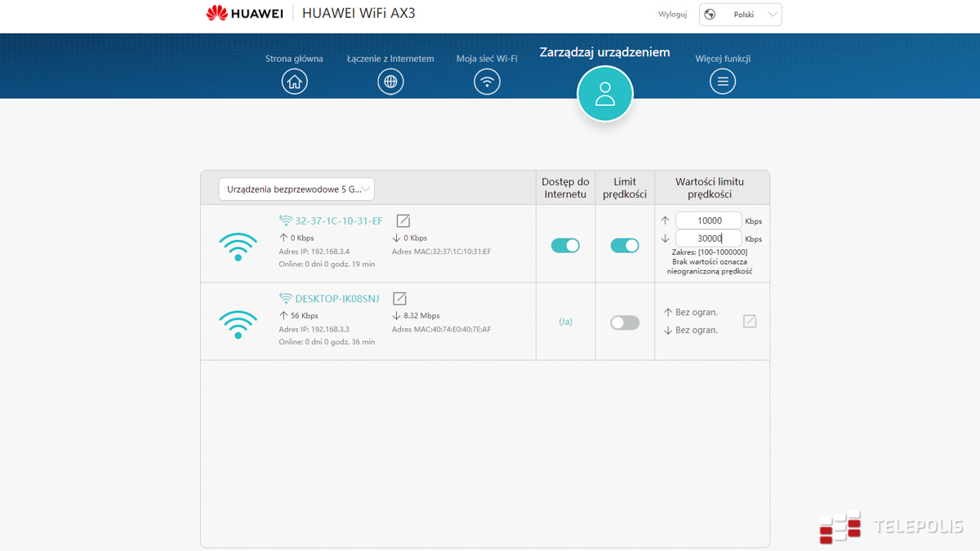The height and width of the screenshot is (551, 980).
Task: Click the upload limit field with 10000
Action: (x=708, y=220)
